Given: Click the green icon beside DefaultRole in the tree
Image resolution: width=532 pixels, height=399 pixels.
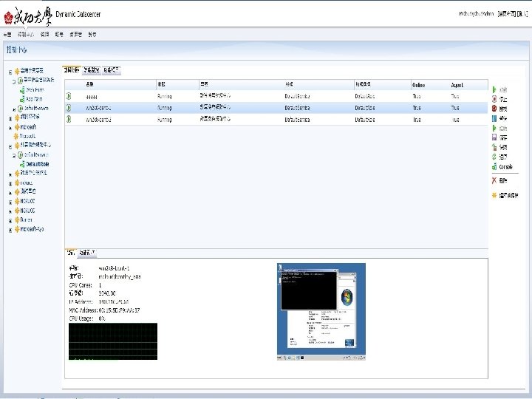Looking at the screenshot, I should (x=22, y=164).
